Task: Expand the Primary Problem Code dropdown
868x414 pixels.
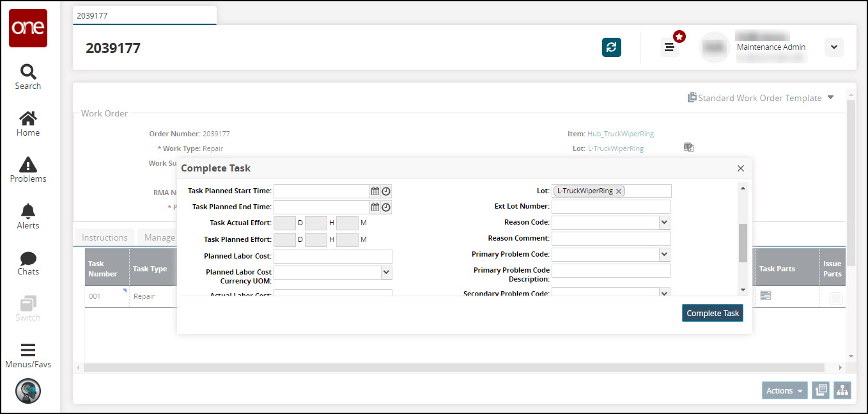Action: pyautogui.click(x=665, y=254)
